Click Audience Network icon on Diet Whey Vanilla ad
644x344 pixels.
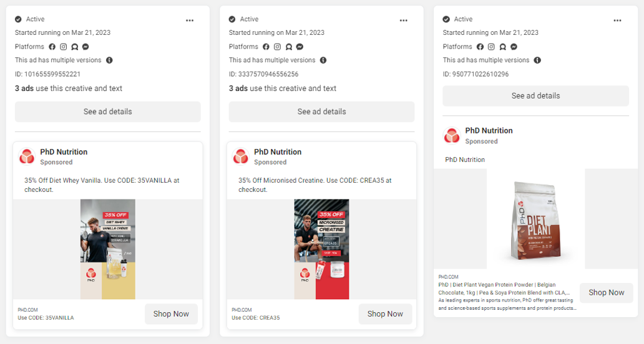74,47
